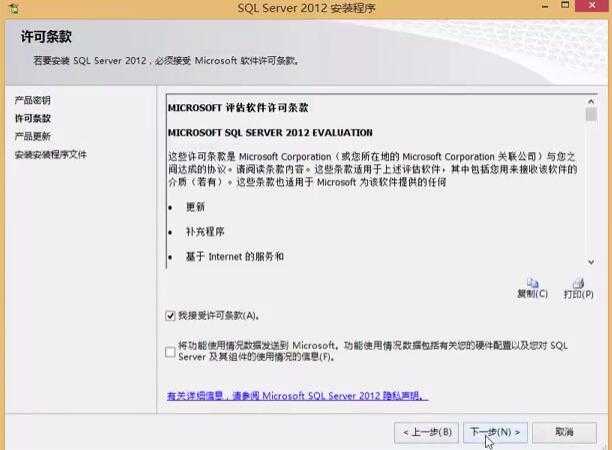Cancel setup with 取消 button
The width and height of the screenshot is (612, 450).
(564, 432)
